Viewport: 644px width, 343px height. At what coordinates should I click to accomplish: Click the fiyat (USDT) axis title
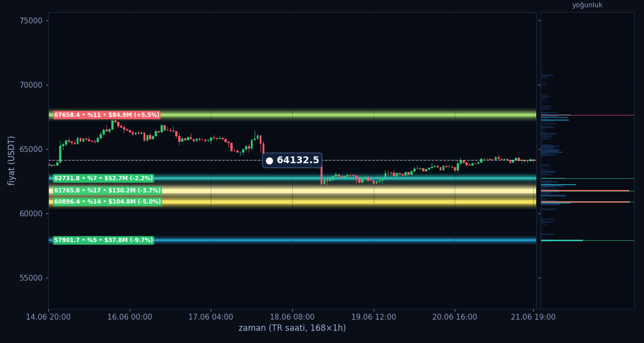(x=12, y=160)
